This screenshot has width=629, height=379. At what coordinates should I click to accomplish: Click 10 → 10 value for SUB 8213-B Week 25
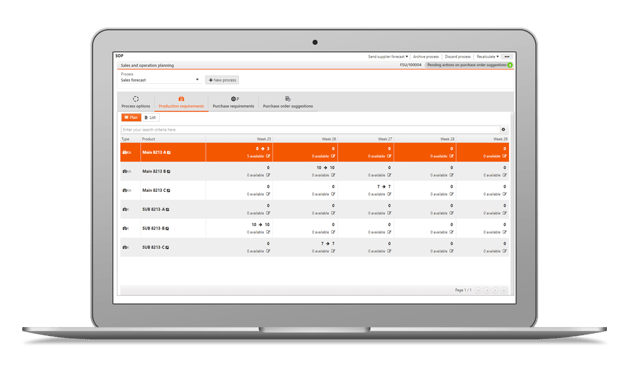coord(260,225)
